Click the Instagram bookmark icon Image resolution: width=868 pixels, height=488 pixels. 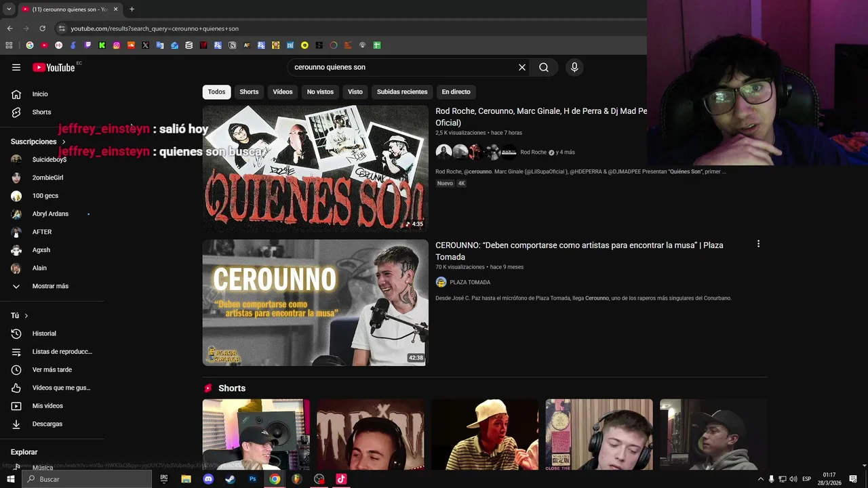117,45
